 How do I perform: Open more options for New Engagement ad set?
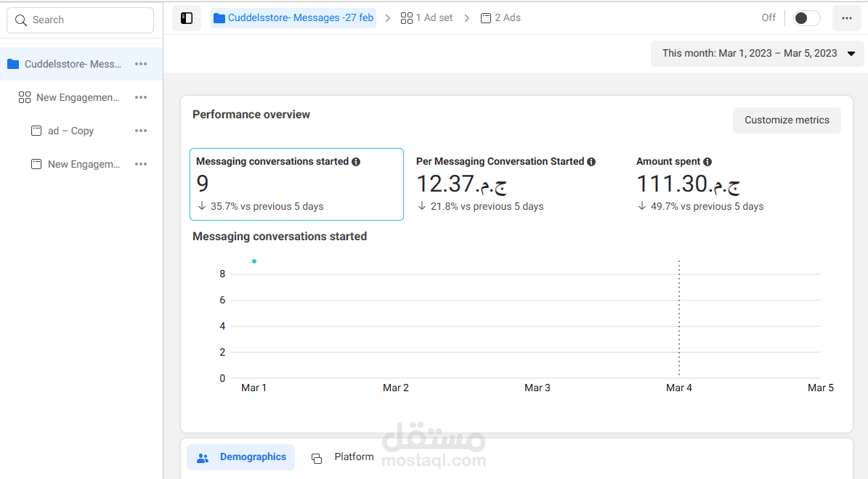pyautogui.click(x=141, y=97)
